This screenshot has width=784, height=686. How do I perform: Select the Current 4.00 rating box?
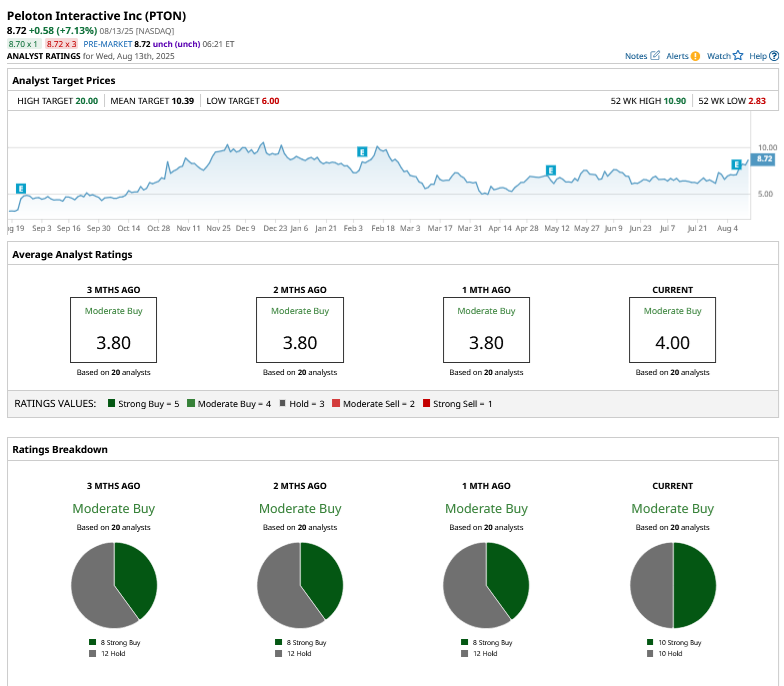[x=672, y=330]
